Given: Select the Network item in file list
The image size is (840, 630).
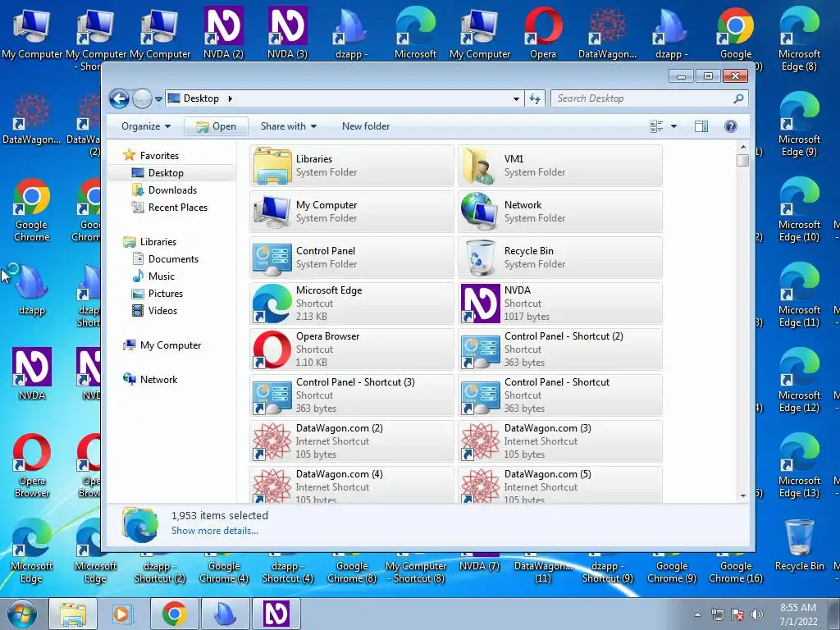Looking at the screenshot, I should click(x=560, y=212).
